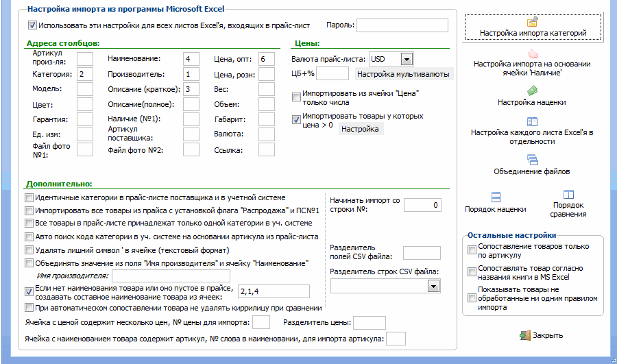The height and width of the screenshot is (364, 617).
Task: Check show products not processed by rules
Action: point(472,298)
